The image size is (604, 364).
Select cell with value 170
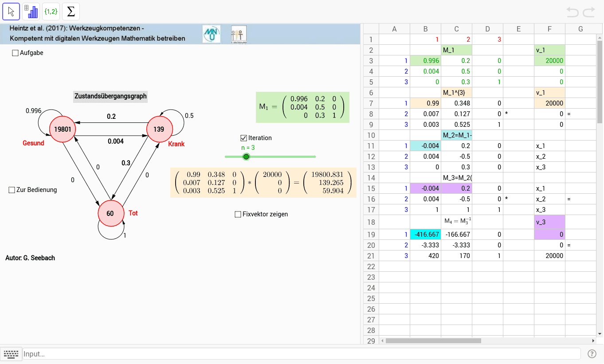[x=456, y=256]
